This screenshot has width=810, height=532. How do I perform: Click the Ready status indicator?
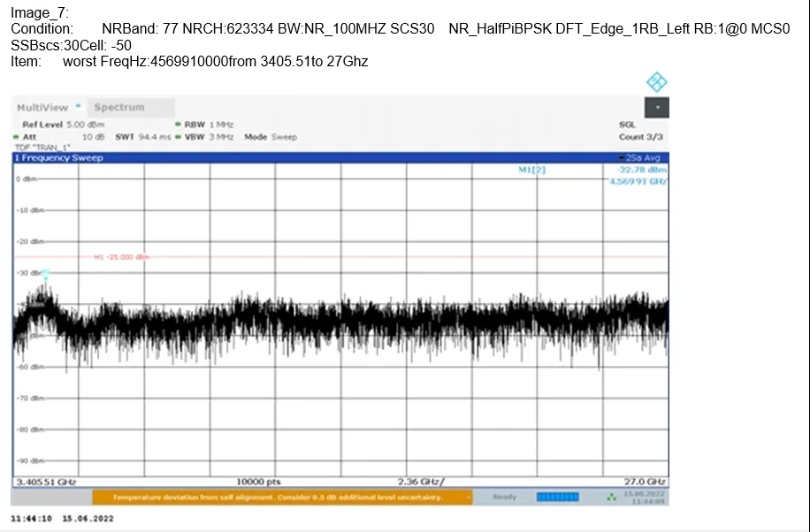point(504,497)
